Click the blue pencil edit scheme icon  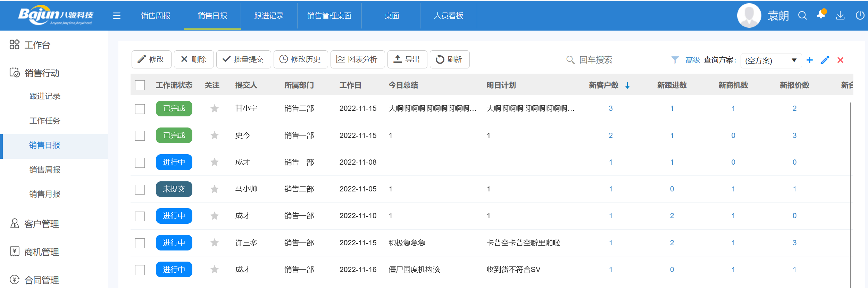825,60
